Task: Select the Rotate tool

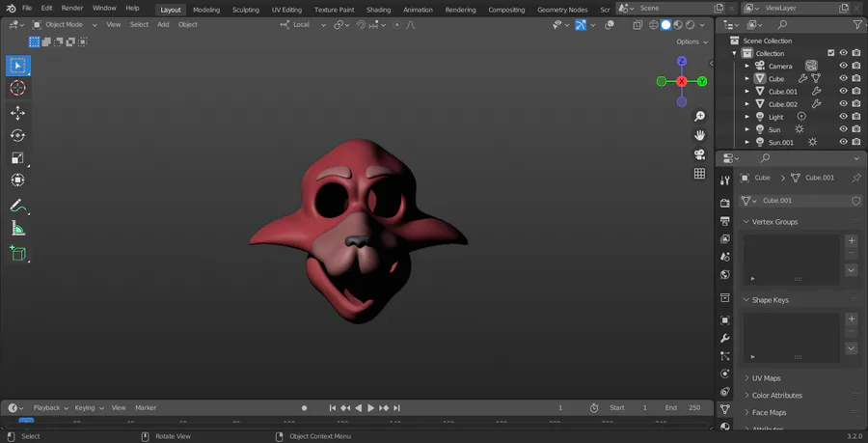Action: coord(17,135)
